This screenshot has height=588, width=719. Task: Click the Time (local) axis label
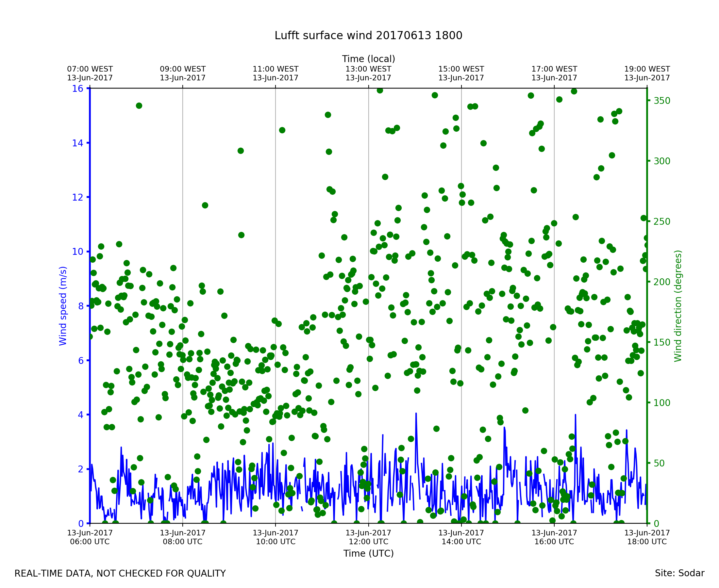pos(368,59)
